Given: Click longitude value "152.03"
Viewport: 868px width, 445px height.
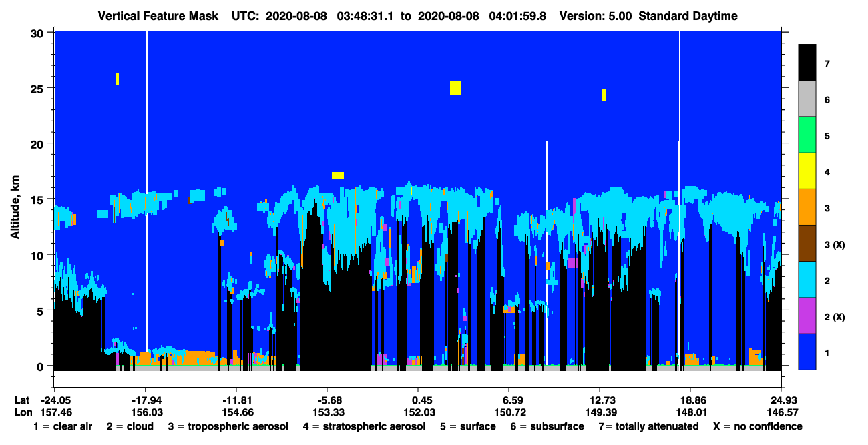Looking at the screenshot, I should pos(418,412).
